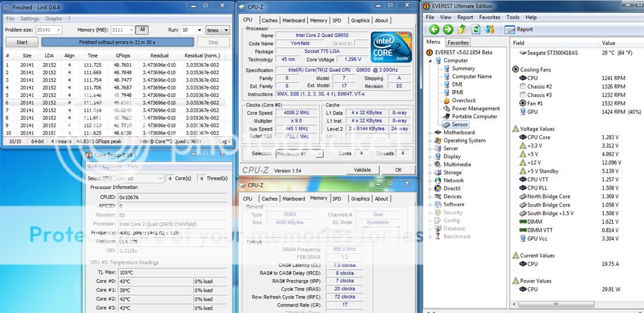Select LinX result row 6
The width and height of the screenshot is (644, 313).
[x=114, y=103]
